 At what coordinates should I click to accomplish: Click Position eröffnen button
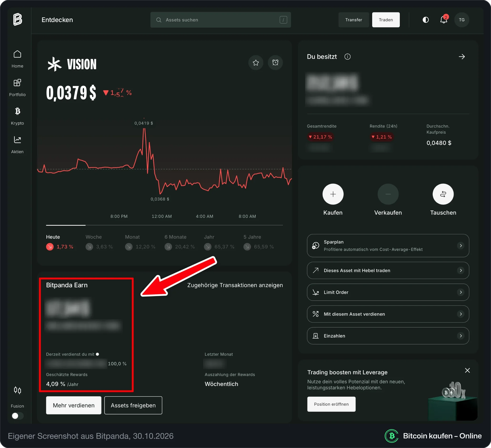[x=331, y=404]
